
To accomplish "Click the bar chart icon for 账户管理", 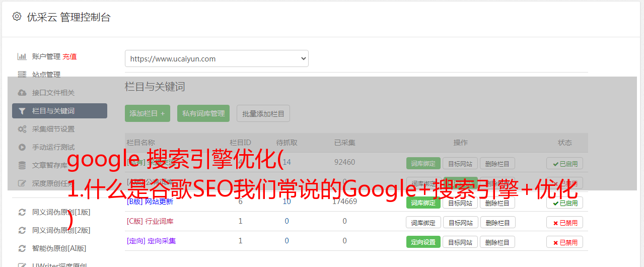I will pyautogui.click(x=22, y=56).
